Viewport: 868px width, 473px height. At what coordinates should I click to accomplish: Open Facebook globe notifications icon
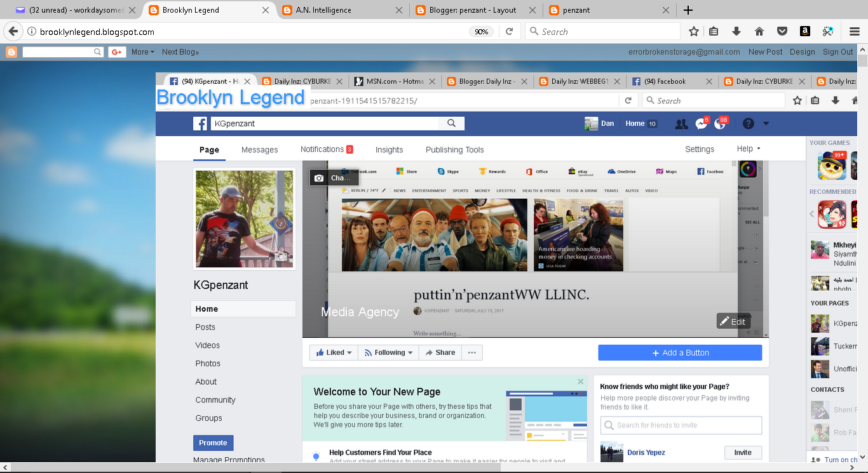point(721,124)
